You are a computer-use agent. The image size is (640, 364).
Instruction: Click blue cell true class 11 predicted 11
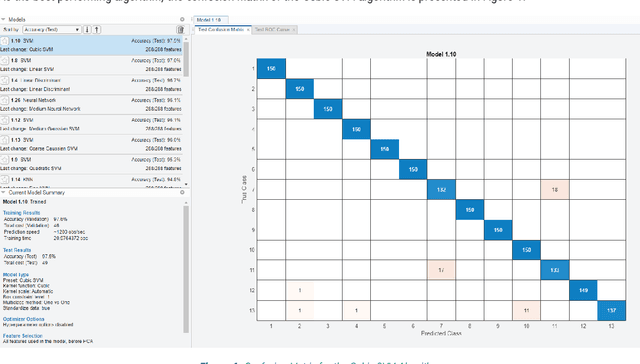click(x=555, y=270)
